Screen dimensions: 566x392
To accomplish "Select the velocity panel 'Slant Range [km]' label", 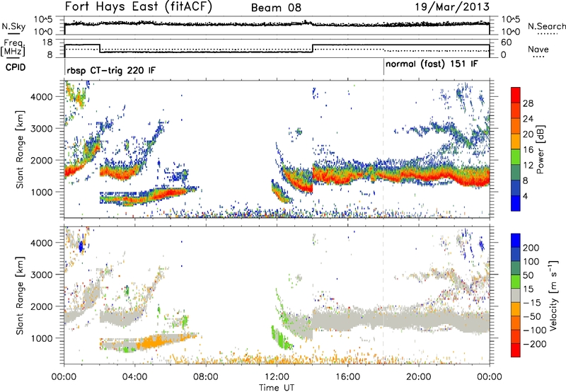I will pyautogui.click(x=20, y=295).
